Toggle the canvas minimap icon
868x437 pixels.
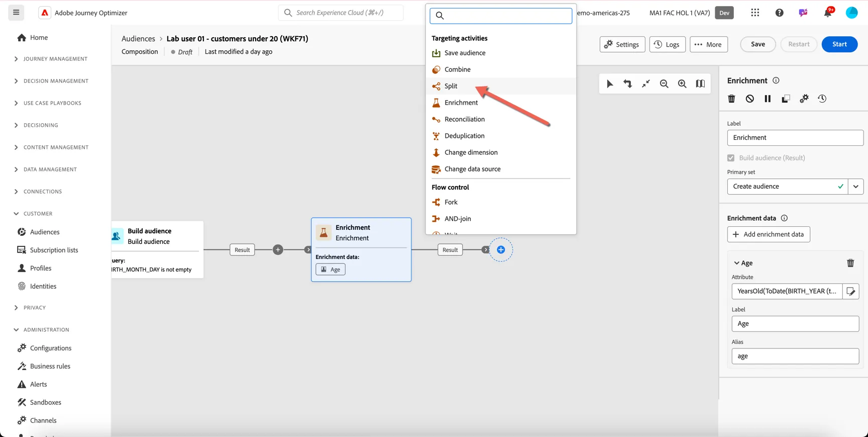click(x=700, y=84)
